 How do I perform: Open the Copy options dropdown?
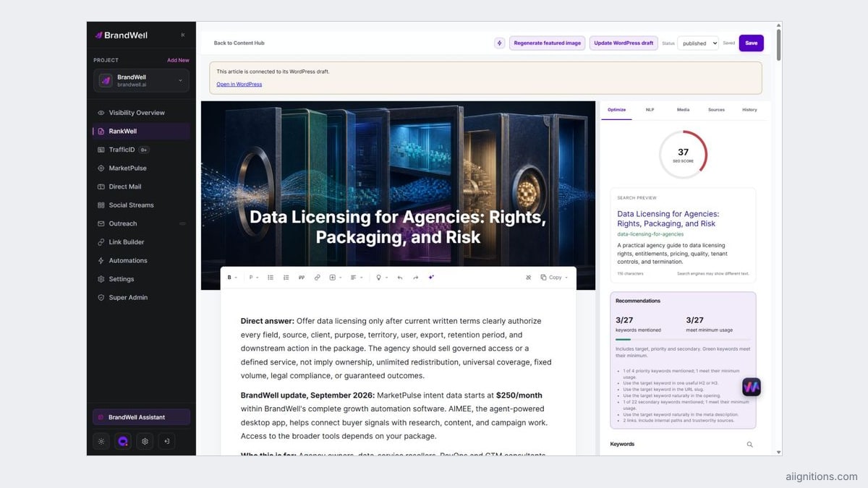tap(555, 278)
